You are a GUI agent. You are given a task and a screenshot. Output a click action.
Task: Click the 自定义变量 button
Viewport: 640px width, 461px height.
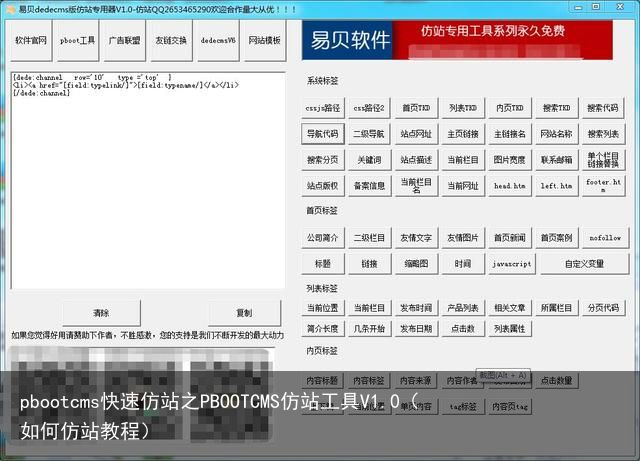tap(584, 264)
